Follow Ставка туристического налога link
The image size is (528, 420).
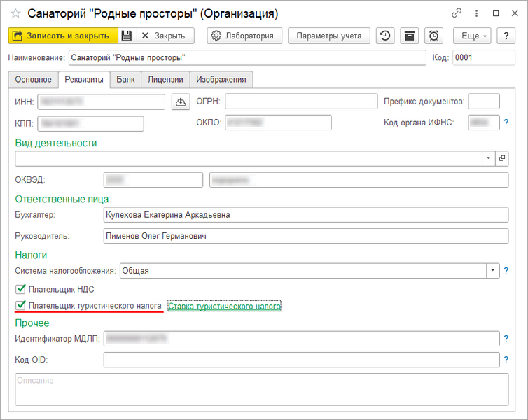coord(224,307)
